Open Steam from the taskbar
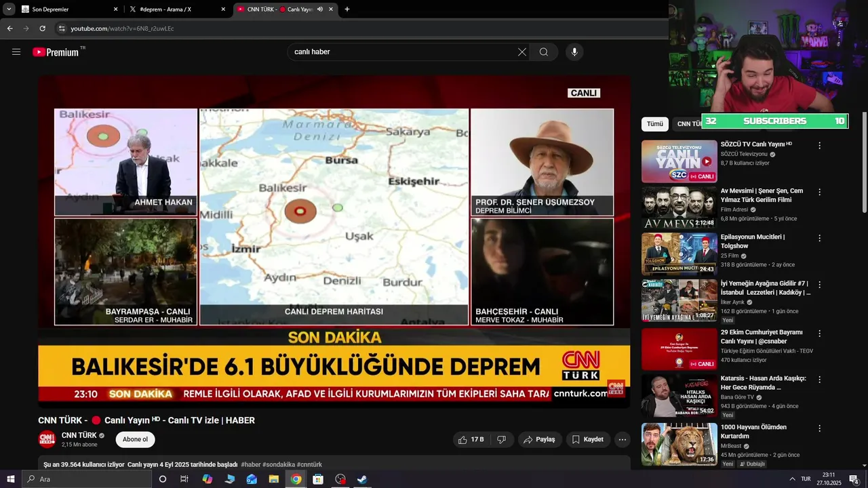This screenshot has height=488, width=868. click(x=362, y=479)
